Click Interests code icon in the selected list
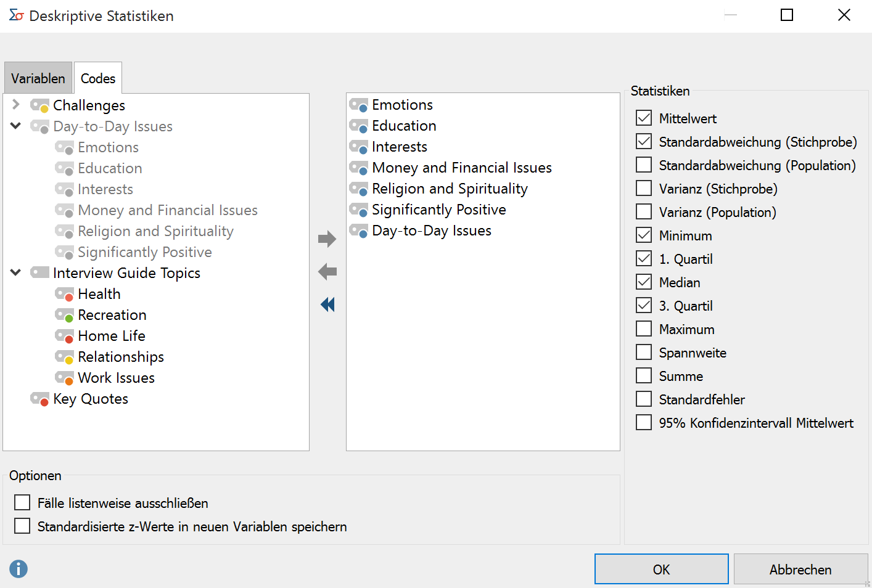This screenshot has width=872, height=588. point(358,147)
